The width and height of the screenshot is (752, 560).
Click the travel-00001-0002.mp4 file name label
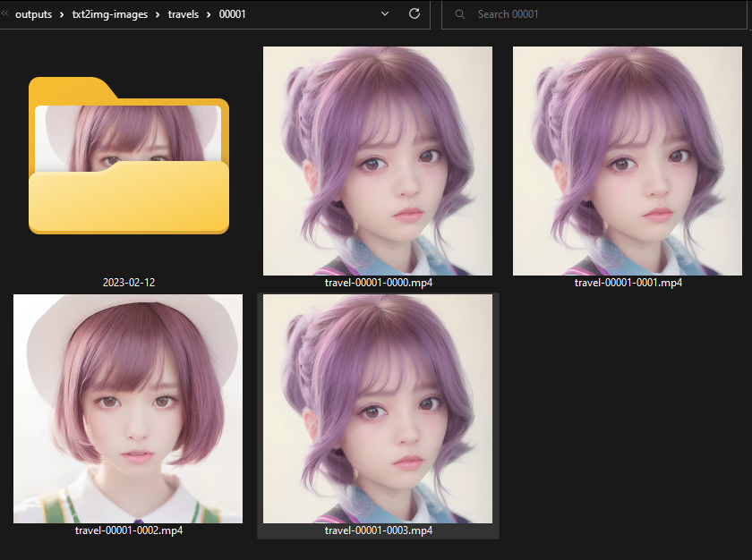[x=128, y=530]
